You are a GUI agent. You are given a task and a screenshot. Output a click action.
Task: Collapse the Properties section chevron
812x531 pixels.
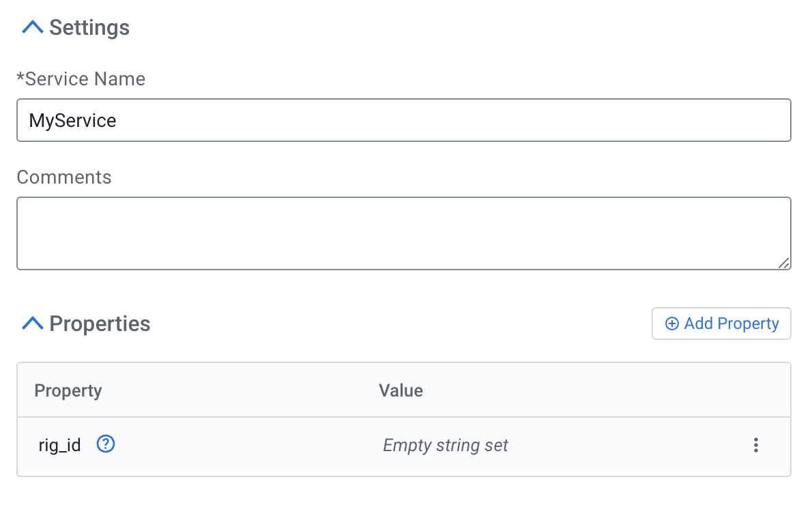(32, 324)
